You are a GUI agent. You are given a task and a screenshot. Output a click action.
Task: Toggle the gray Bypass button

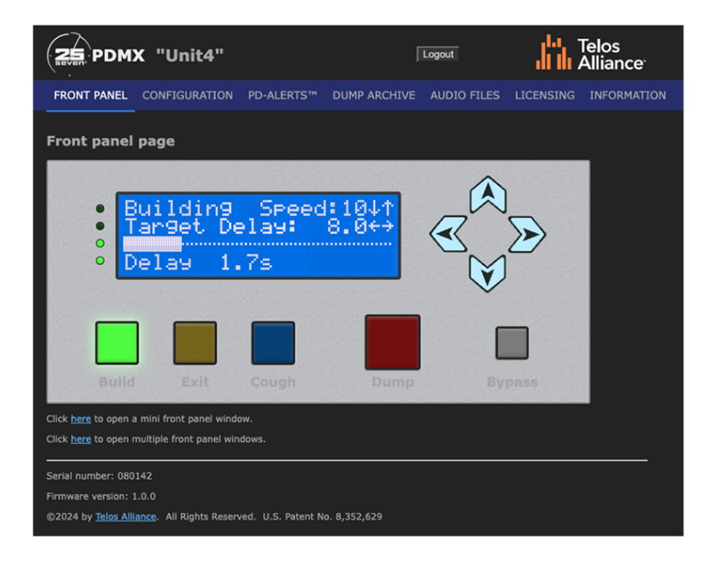(512, 343)
